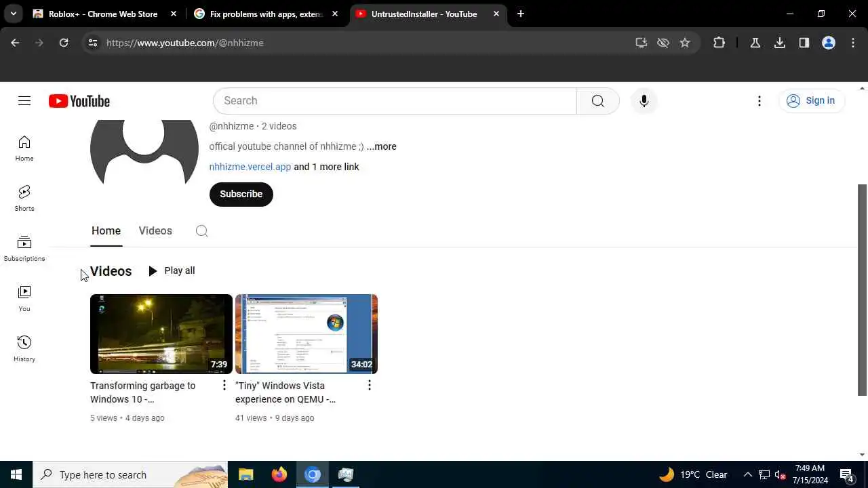Close the Fix problems with apps tab
The image size is (868, 488).
pos(335,14)
